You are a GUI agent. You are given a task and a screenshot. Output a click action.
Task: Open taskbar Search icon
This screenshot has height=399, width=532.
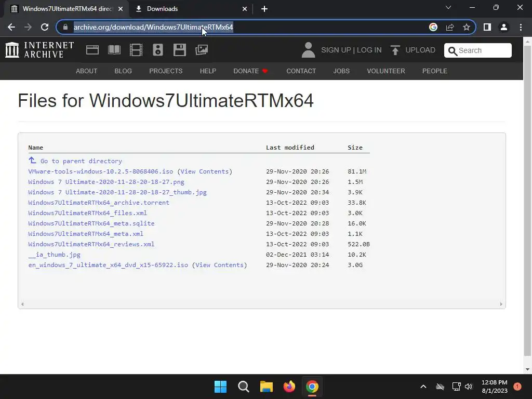coord(243,387)
